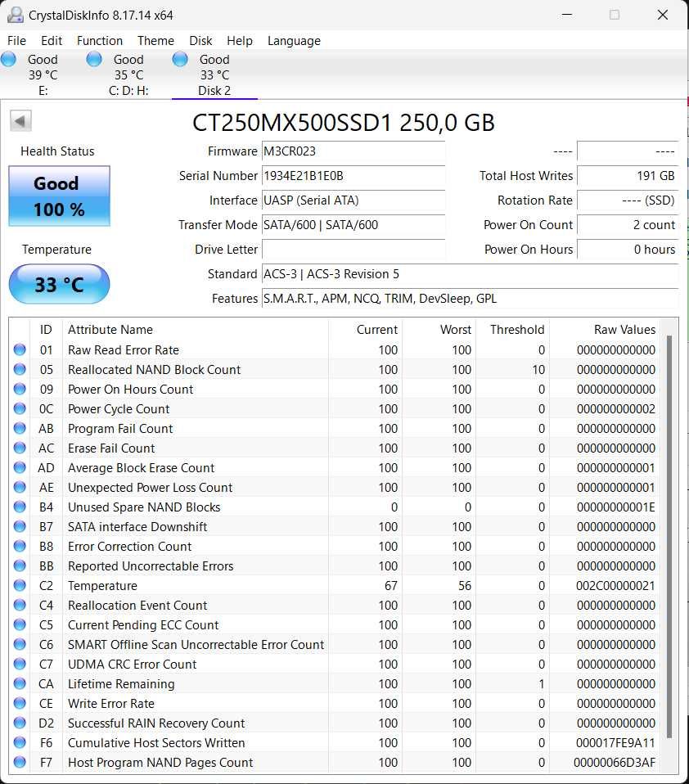Open the Language menu

[294, 40]
